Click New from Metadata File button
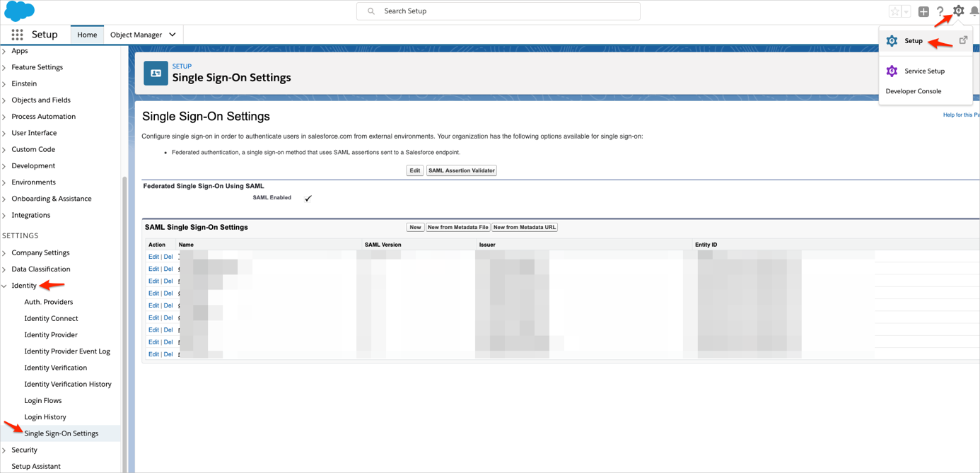The height and width of the screenshot is (473, 980). [457, 228]
